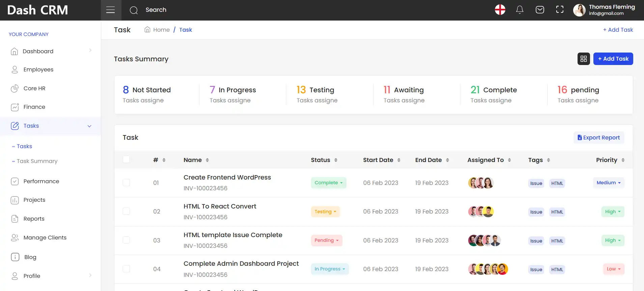Click the Finance icon in sidebar
The height and width of the screenshot is (291, 644).
point(15,107)
